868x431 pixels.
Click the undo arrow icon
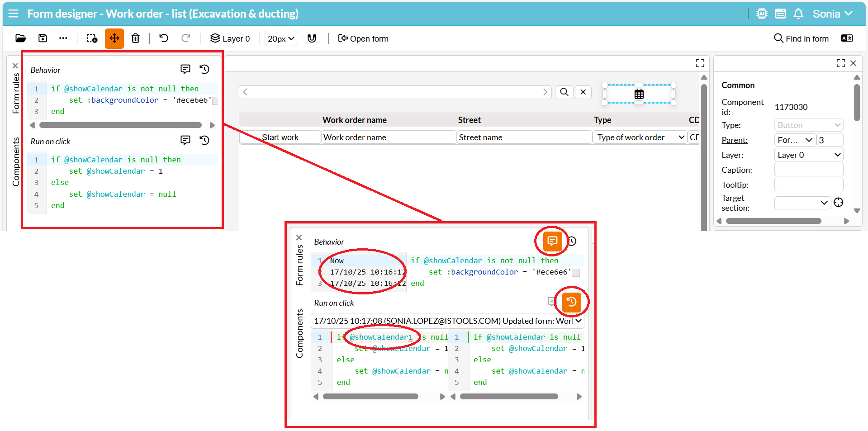[x=164, y=38]
